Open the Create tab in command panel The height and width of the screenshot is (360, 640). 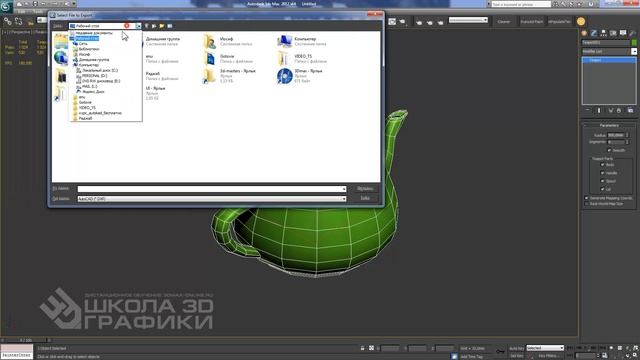584,33
